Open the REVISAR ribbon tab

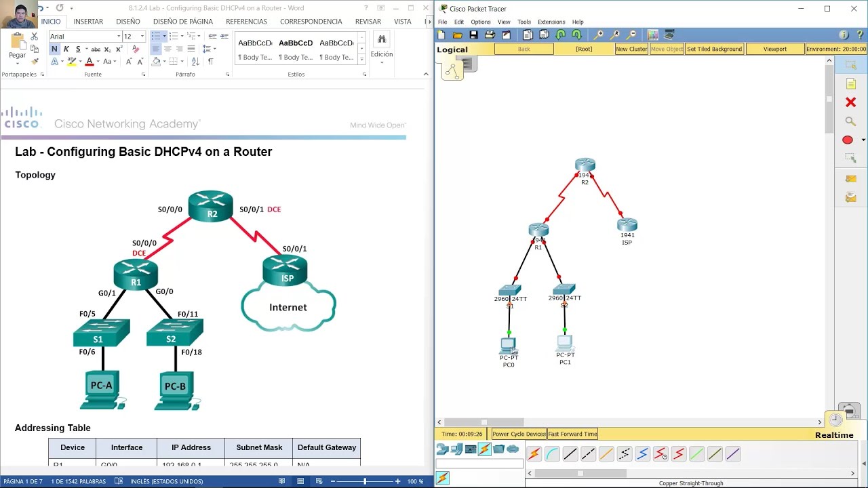tap(368, 22)
